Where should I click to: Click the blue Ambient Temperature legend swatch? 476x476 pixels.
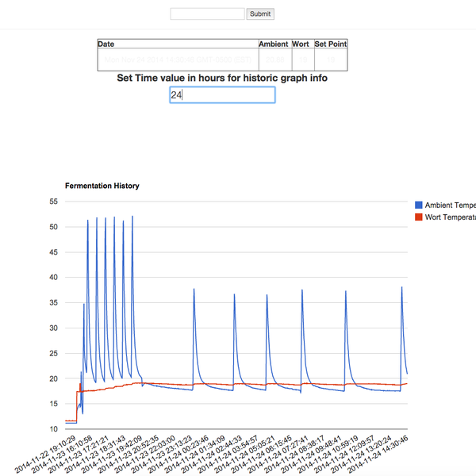[x=419, y=205]
